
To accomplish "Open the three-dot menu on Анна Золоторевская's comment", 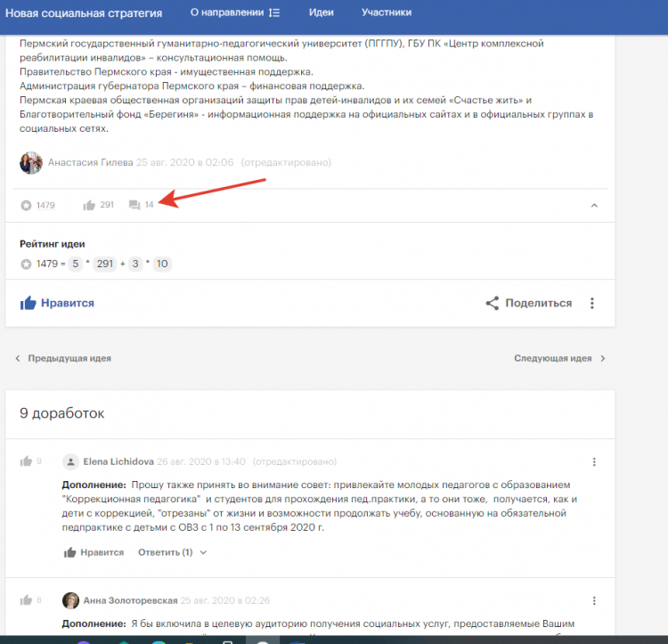I will [x=594, y=600].
